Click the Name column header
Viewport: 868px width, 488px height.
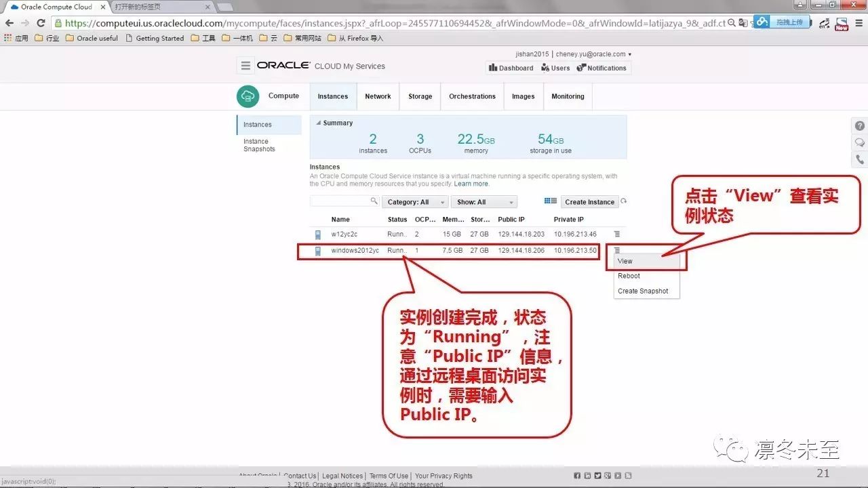[340, 220]
